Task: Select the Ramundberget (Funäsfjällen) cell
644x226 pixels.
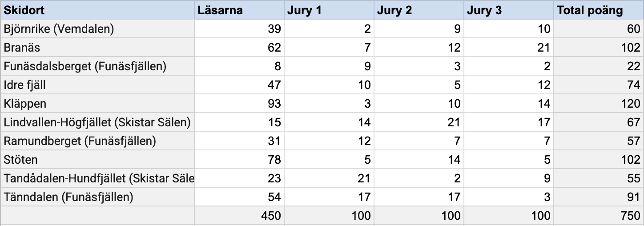Action: (97, 141)
